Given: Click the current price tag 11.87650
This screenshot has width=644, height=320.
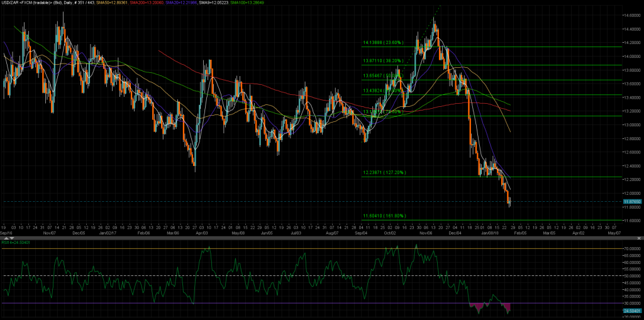Looking at the screenshot, I should tap(632, 202).
